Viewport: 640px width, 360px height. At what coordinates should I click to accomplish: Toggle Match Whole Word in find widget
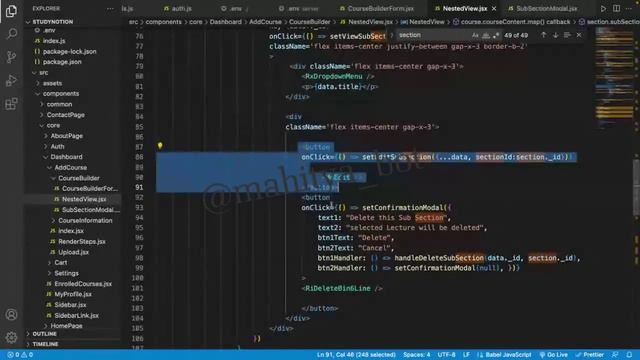click(486, 36)
